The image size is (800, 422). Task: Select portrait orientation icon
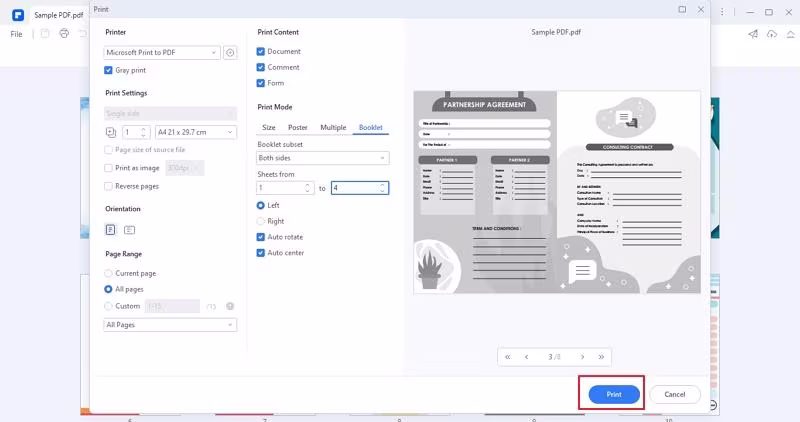(110, 230)
